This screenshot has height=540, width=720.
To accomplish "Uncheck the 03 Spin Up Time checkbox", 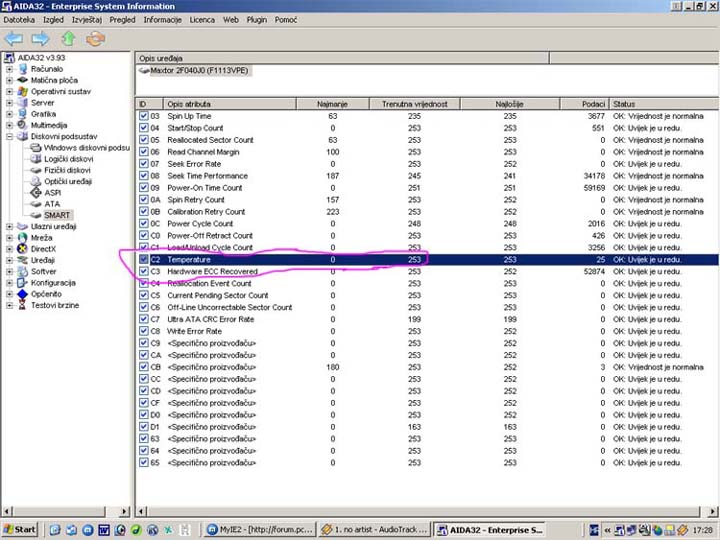I will pos(144,117).
